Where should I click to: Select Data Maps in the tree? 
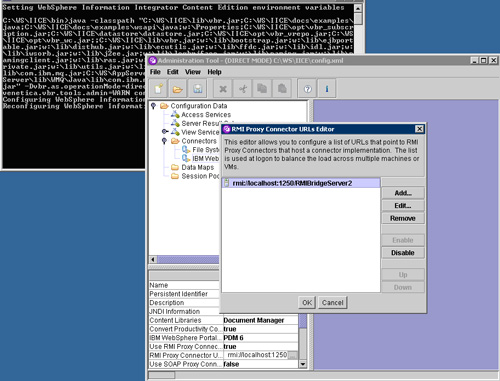click(x=198, y=167)
